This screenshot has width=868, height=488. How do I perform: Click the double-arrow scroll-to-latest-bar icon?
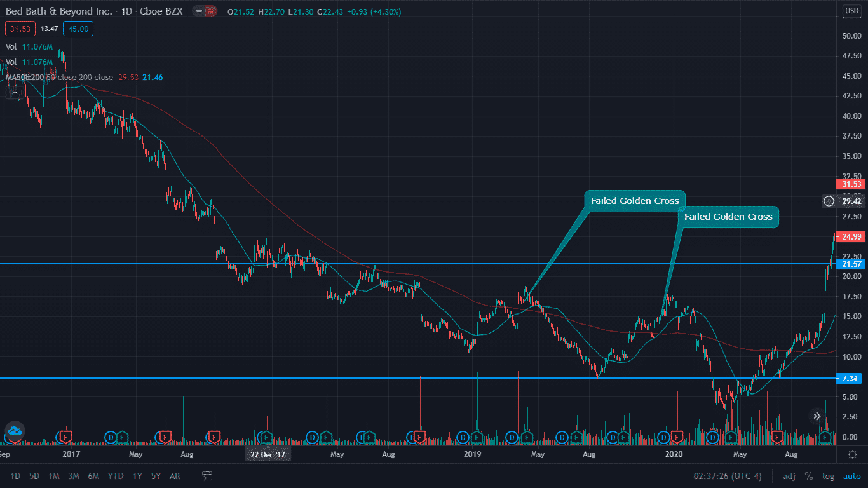(x=817, y=416)
